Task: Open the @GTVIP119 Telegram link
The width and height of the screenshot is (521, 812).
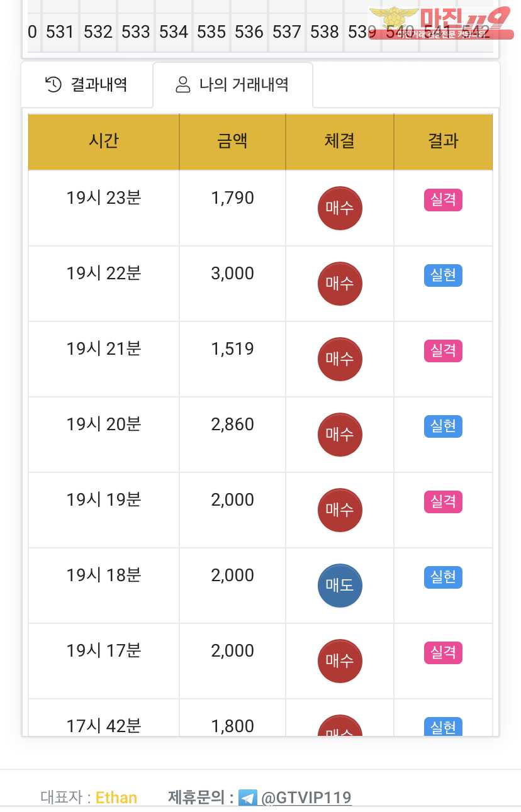Action: [x=306, y=798]
